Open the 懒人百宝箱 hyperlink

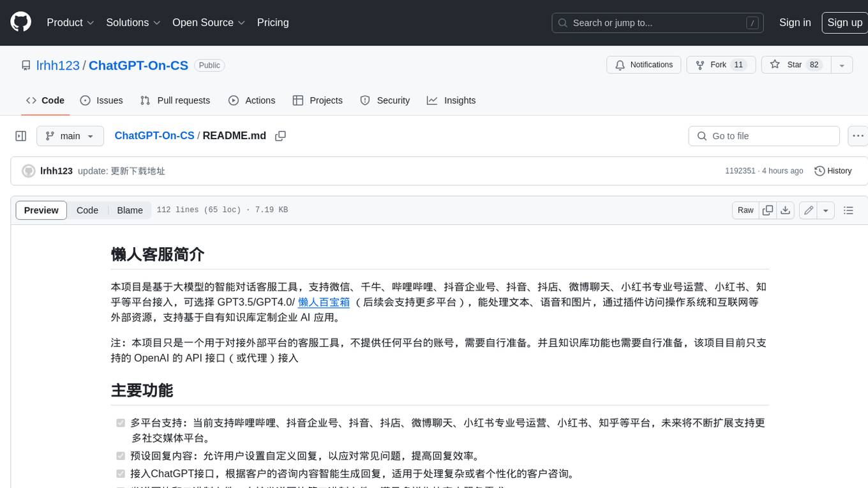click(x=324, y=302)
